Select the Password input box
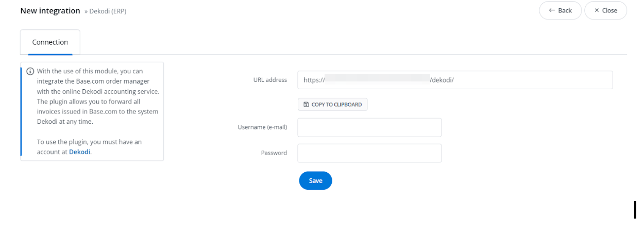This screenshot has width=644, height=233. 369,153
